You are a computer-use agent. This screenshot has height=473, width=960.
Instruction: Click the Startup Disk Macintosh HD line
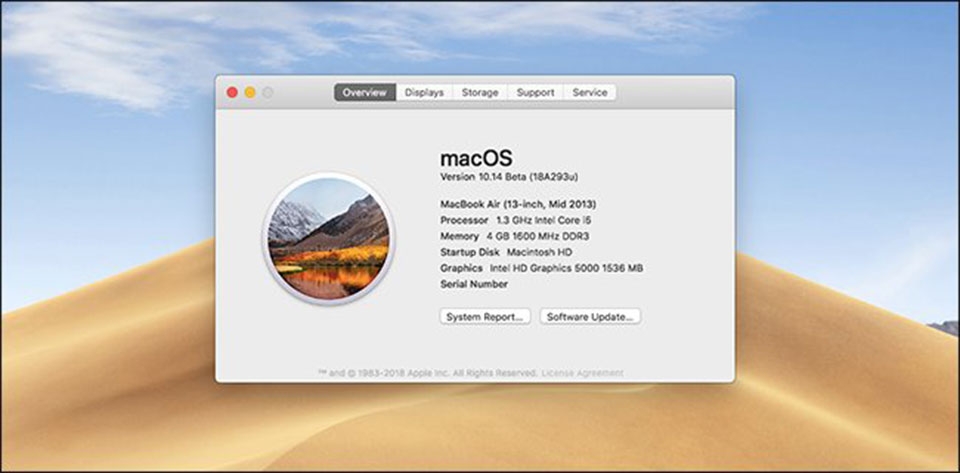[x=506, y=251]
